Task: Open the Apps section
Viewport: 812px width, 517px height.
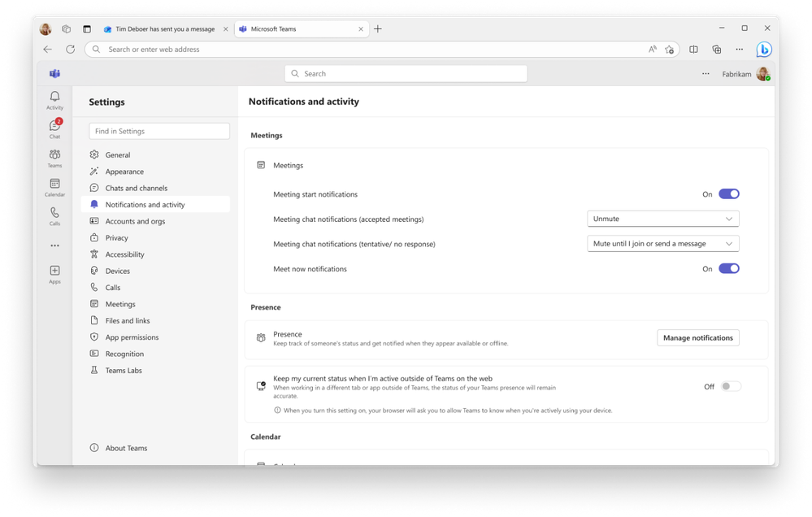Action: (54, 272)
